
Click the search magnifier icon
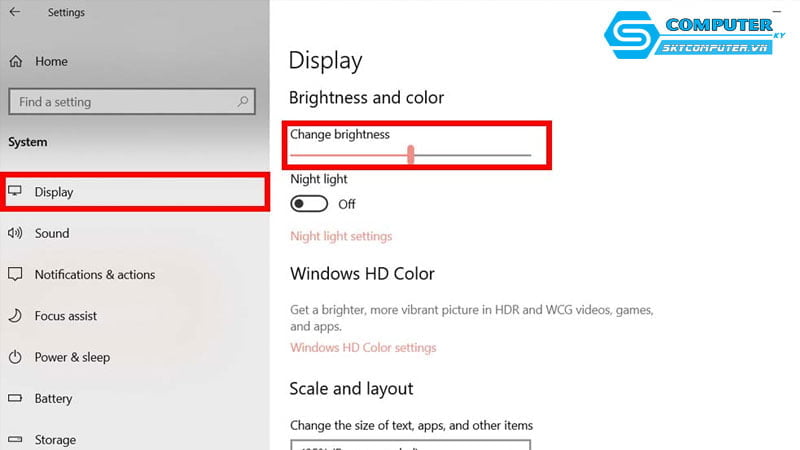pyautogui.click(x=242, y=101)
